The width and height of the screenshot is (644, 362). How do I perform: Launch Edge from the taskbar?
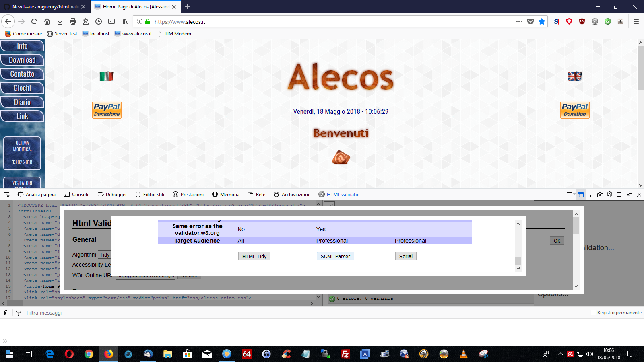pyautogui.click(x=50, y=354)
